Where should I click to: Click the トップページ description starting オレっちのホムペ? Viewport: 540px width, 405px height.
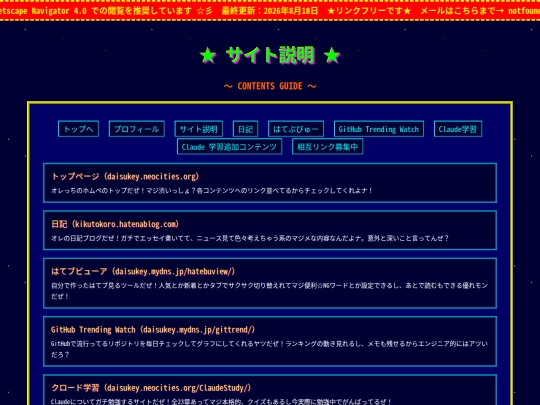[212, 190]
